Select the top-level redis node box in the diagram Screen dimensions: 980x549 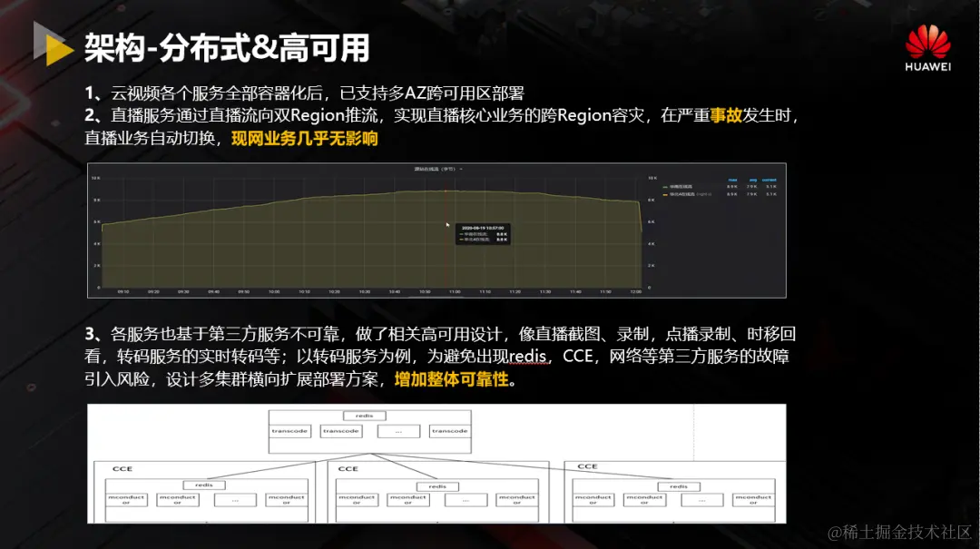tap(363, 416)
